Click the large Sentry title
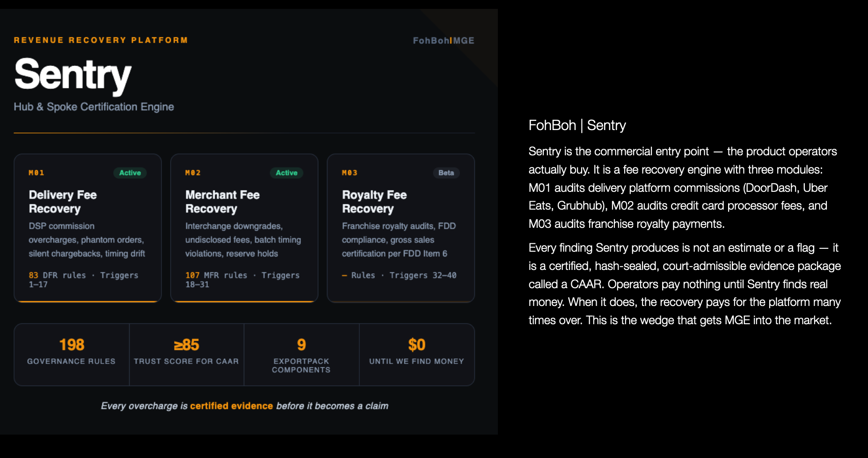This screenshot has width=868, height=458. pos(73,75)
